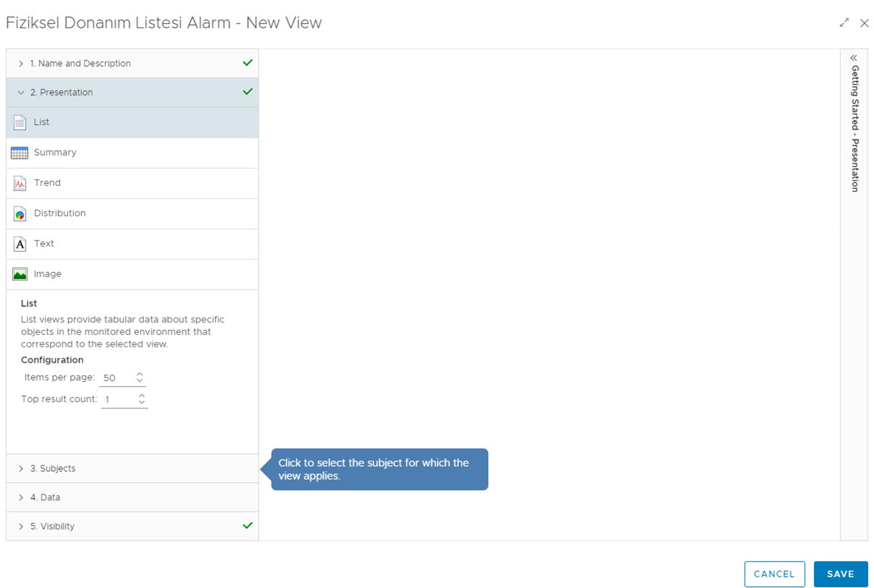Expand the dialog to full screen
Viewport: 874px width, 588px height.
844,23
